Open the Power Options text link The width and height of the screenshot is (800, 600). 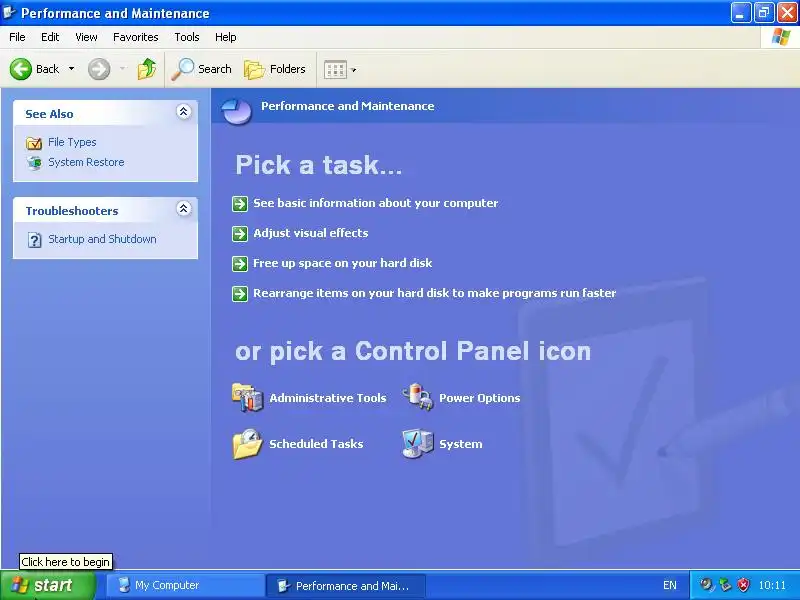[480, 398]
